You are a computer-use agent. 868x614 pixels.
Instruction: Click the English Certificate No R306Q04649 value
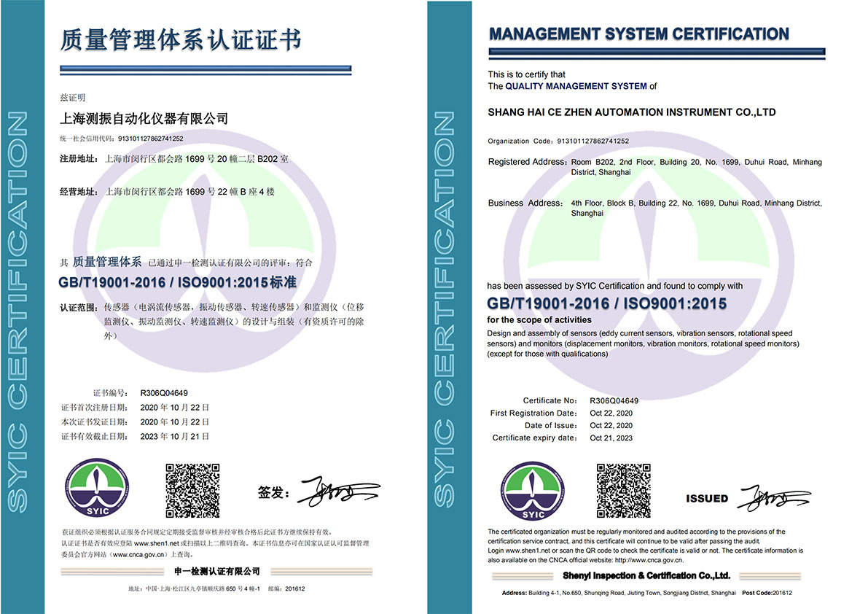(x=614, y=400)
